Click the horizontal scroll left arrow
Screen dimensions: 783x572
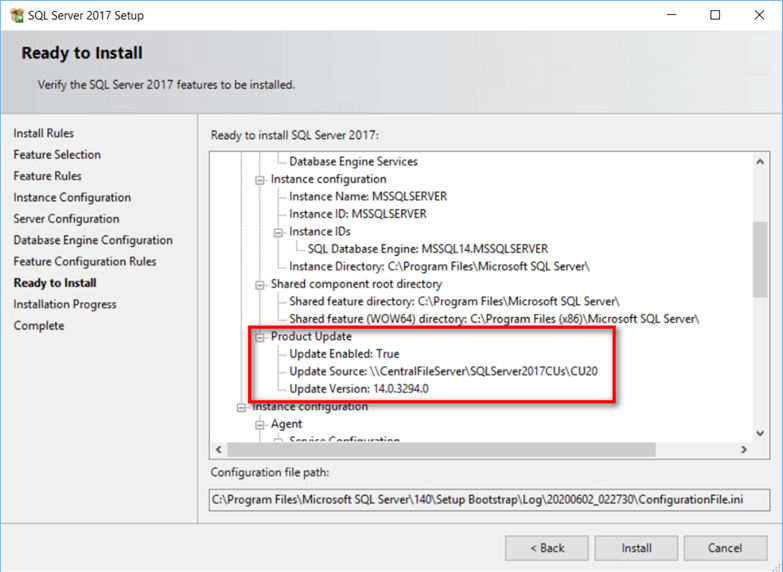[219, 450]
